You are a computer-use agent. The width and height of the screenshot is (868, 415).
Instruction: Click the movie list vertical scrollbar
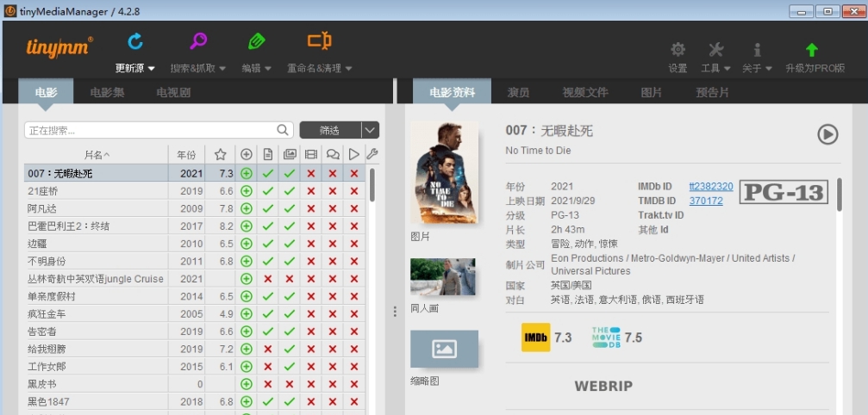tap(372, 185)
